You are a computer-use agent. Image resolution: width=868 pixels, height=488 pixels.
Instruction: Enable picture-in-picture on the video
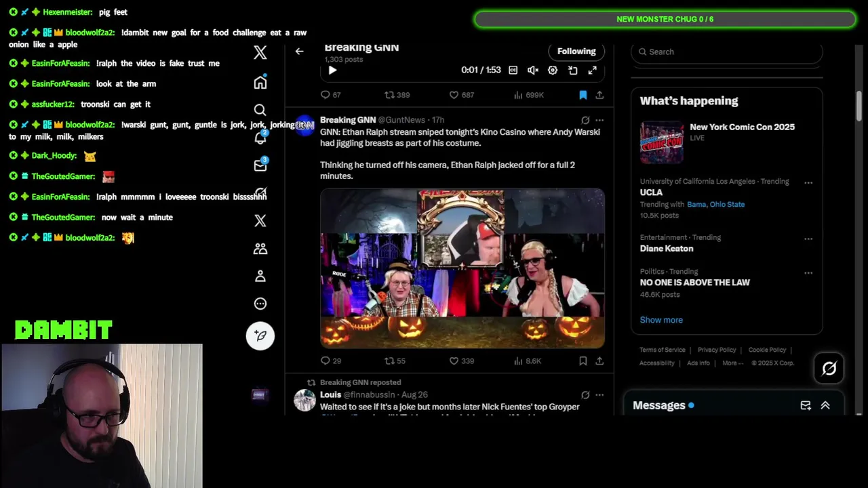pyautogui.click(x=572, y=70)
